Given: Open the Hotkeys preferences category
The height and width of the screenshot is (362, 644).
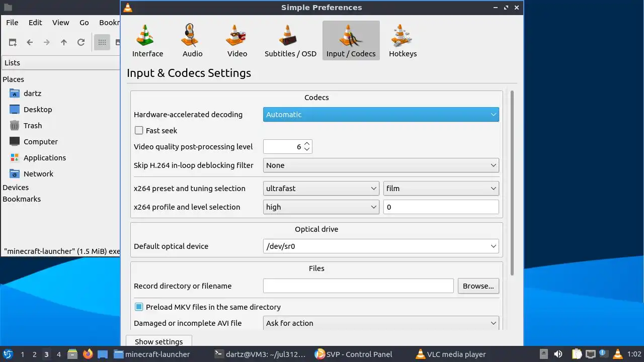Looking at the screenshot, I should pyautogui.click(x=403, y=41).
